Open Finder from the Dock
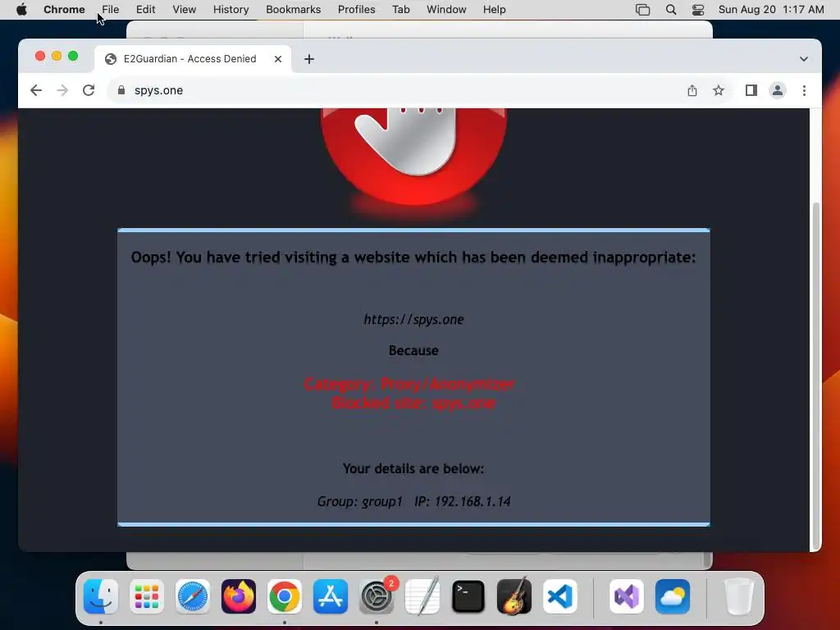840x630 pixels. [x=101, y=596]
